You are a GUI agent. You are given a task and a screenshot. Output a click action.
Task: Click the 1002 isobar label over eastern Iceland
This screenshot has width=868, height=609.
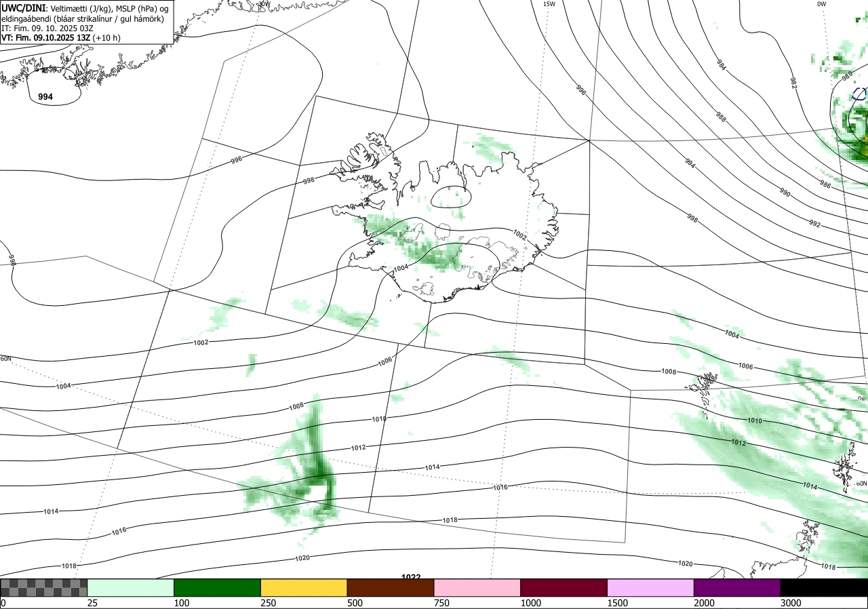(519, 235)
